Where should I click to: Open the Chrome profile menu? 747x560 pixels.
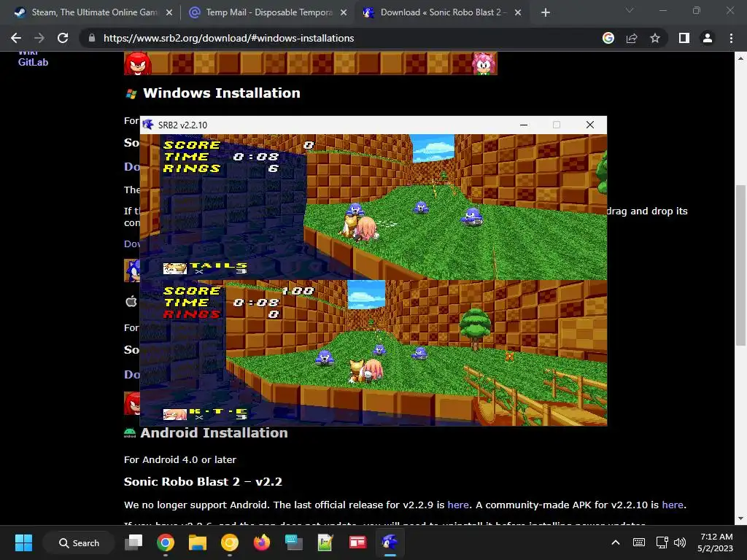point(708,38)
